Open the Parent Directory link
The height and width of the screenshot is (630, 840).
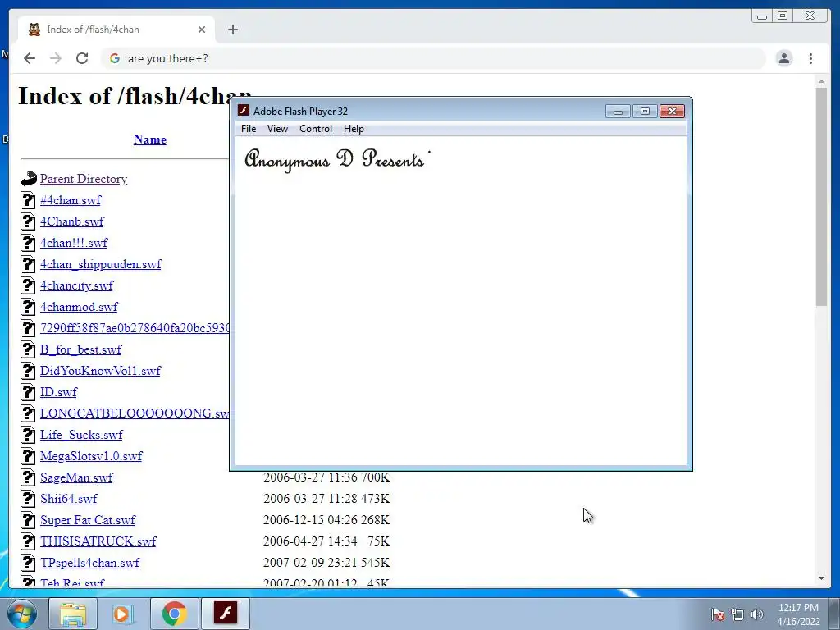point(84,179)
